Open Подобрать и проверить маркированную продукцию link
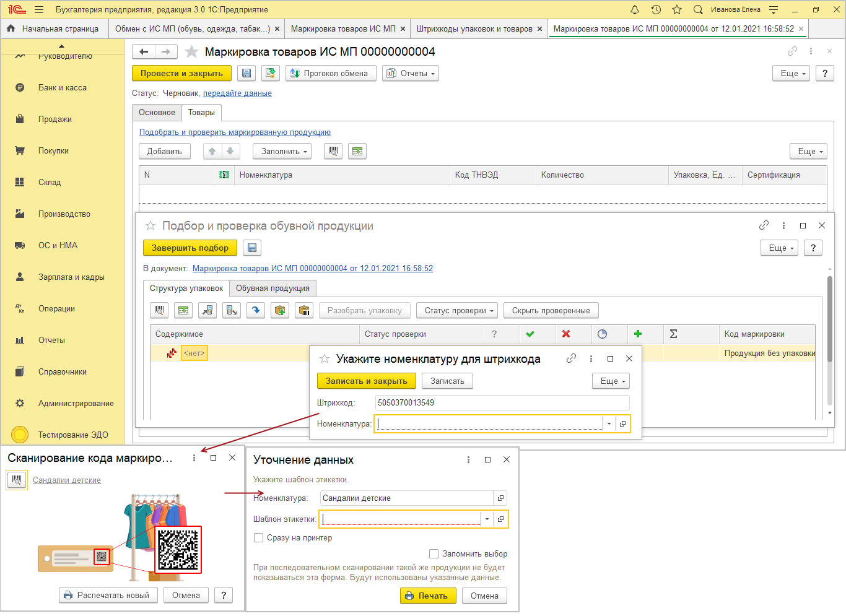 pos(235,132)
